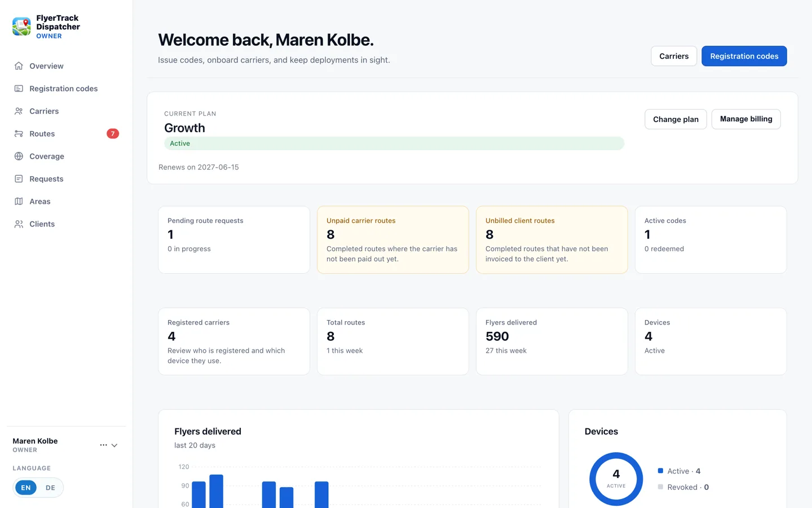The height and width of the screenshot is (508, 812).
Task: Open Registration codes in the sidebar
Action: click(67, 89)
